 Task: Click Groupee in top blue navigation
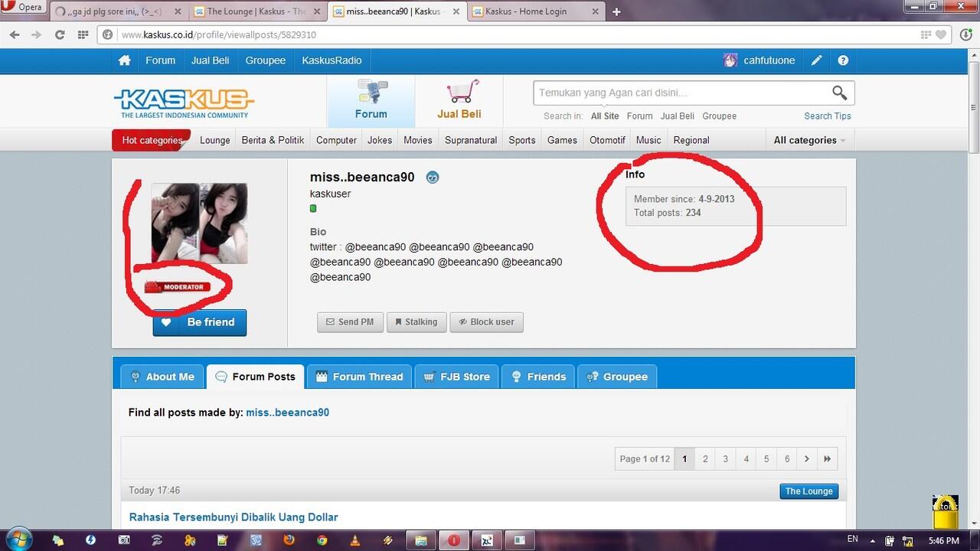click(x=266, y=60)
